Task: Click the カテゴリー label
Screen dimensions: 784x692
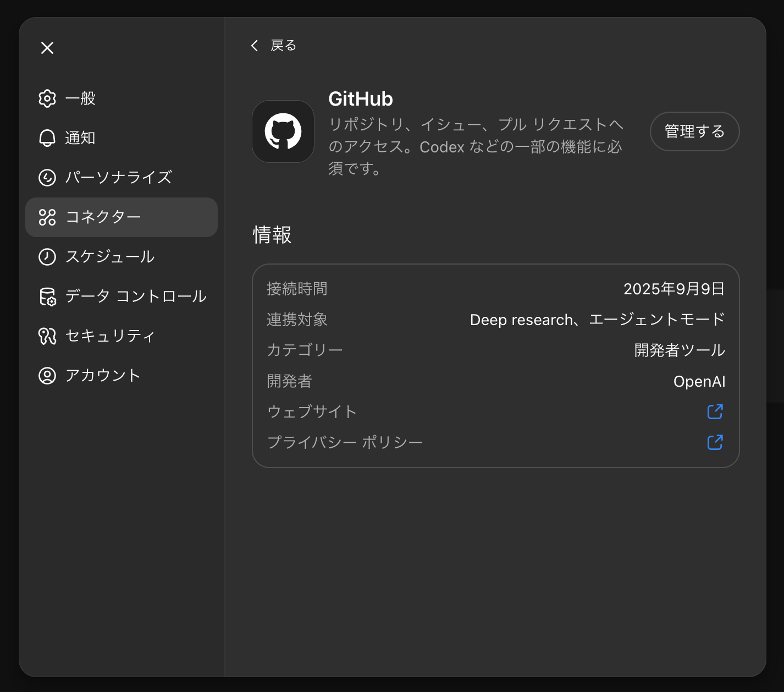Action: (x=305, y=350)
